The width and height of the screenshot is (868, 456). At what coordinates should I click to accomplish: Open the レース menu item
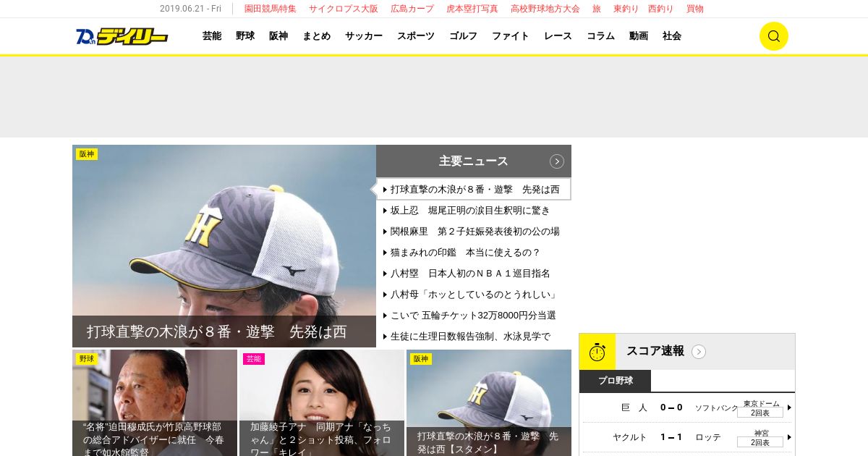tap(558, 36)
